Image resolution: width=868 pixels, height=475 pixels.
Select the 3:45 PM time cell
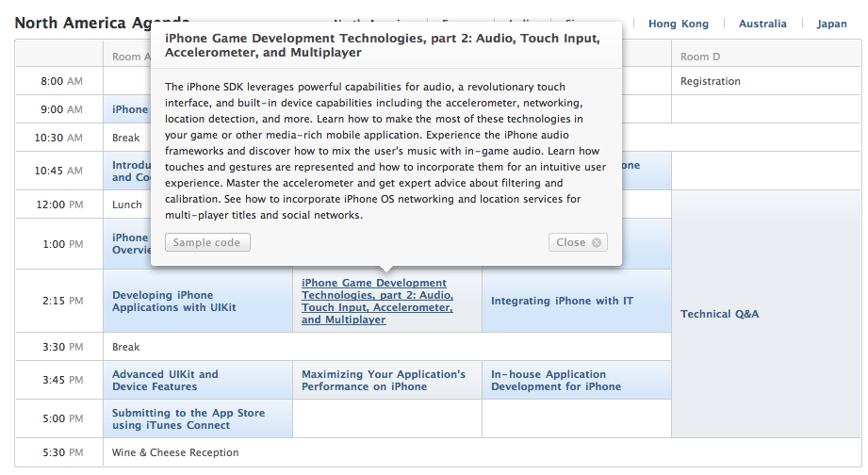point(59,380)
